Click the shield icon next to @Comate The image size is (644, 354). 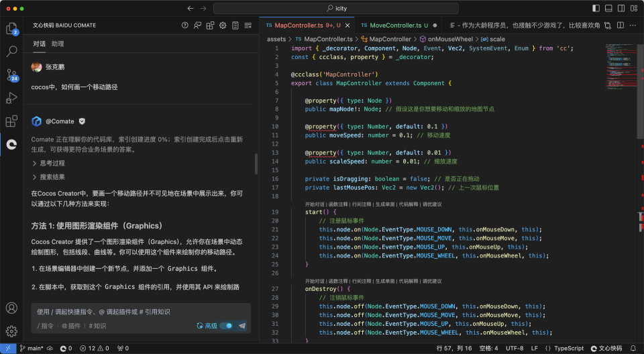[82, 121]
